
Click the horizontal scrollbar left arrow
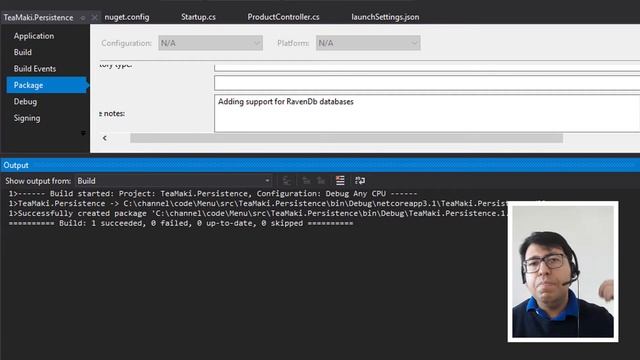coord(105,138)
